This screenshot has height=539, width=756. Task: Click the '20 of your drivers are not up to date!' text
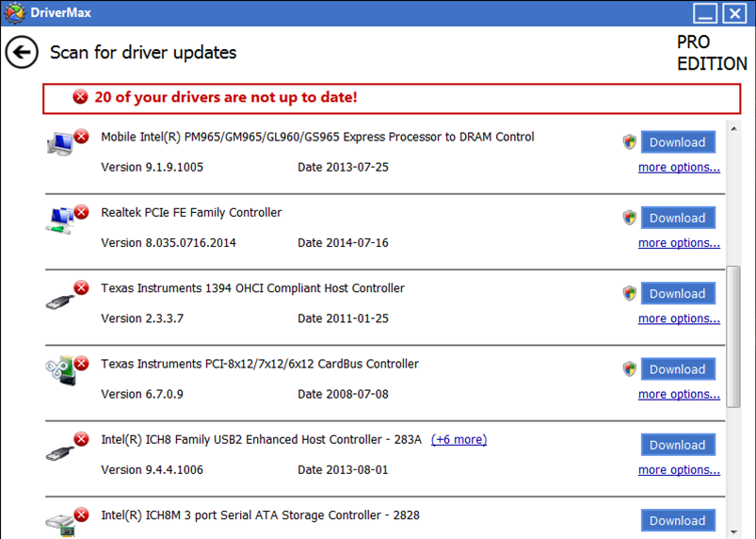pos(226,97)
